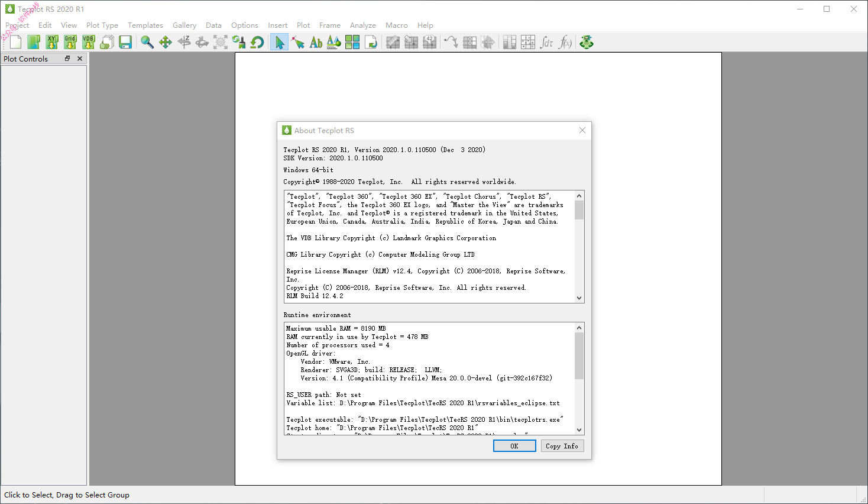868x504 pixels.
Task: Click the runtime environment scrollbar thumb
Action: point(579,356)
